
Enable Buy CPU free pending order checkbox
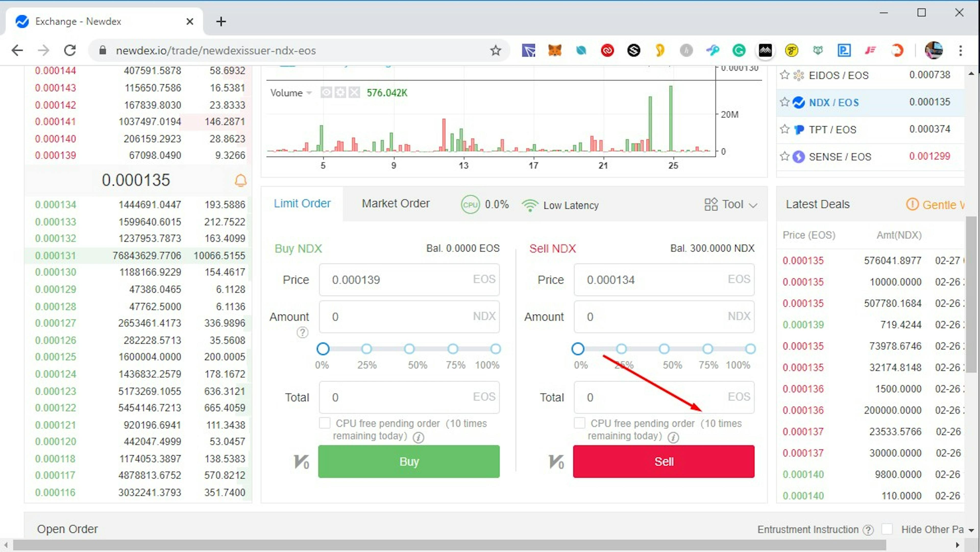click(x=325, y=423)
